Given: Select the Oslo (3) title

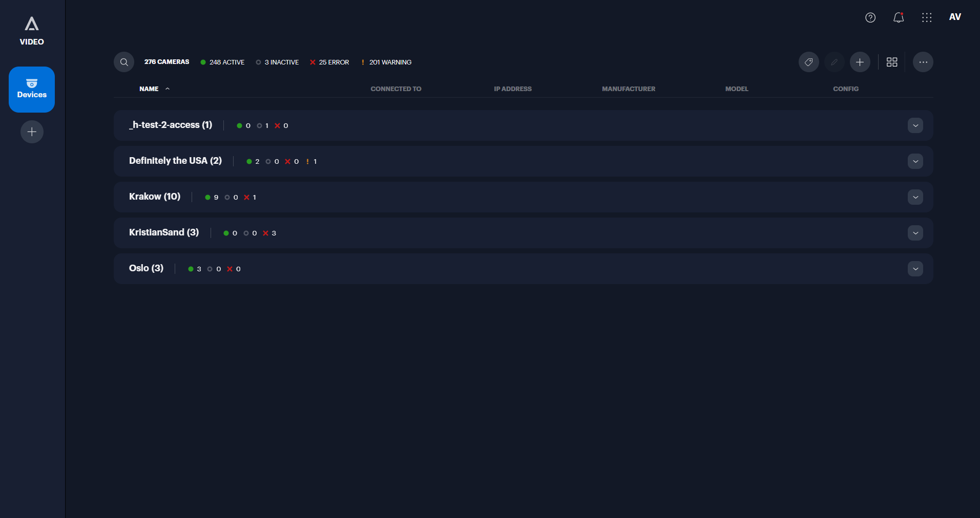Looking at the screenshot, I should click(146, 268).
